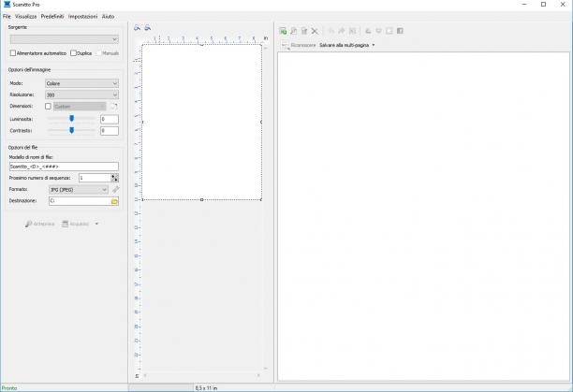Image resolution: width=573 pixels, height=392 pixels.
Task: Click the sequence number spinner arrows
Action: [x=115, y=178]
